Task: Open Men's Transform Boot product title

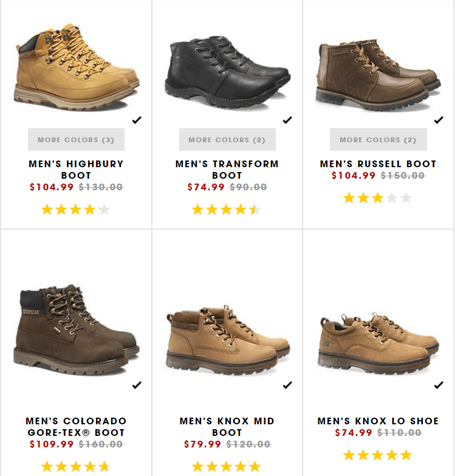Action: pyautogui.click(x=227, y=170)
